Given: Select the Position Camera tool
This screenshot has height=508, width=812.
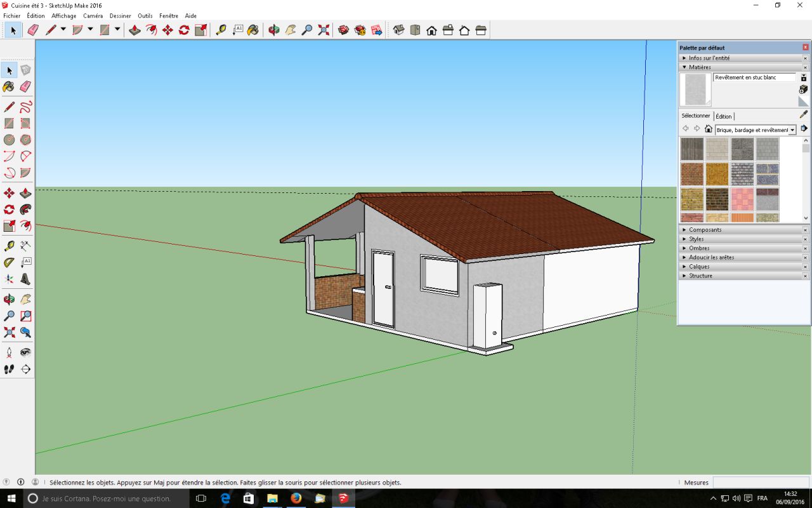Looking at the screenshot, I should click(x=9, y=352).
